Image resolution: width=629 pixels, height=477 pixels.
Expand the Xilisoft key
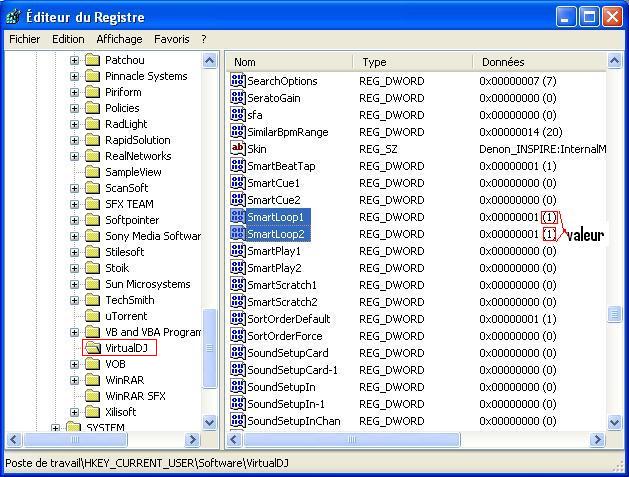coord(74,412)
